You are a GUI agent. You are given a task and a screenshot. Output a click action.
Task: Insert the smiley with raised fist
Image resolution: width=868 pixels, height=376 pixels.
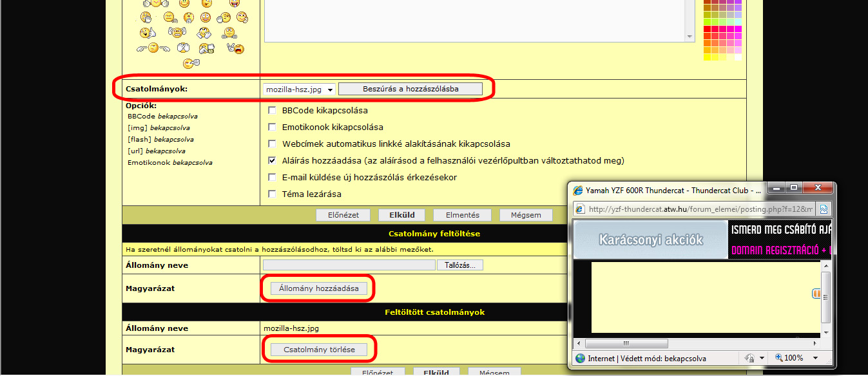[191, 64]
